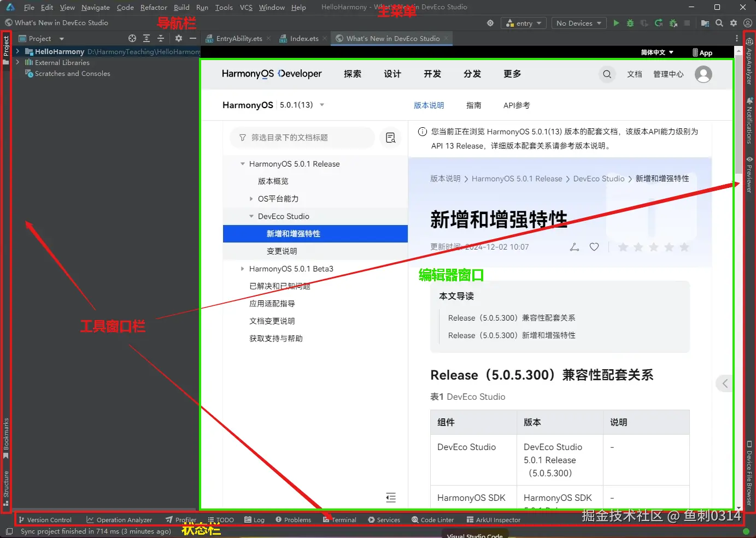Open 简体中文 language dropdown
Image resolution: width=756 pixels, height=538 pixels.
pyautogui.click(x=657, y=52)
